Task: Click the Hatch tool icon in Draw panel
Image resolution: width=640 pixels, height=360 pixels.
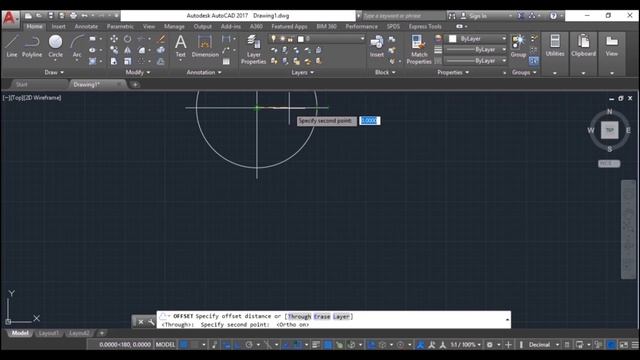Action: coord(93,61)
